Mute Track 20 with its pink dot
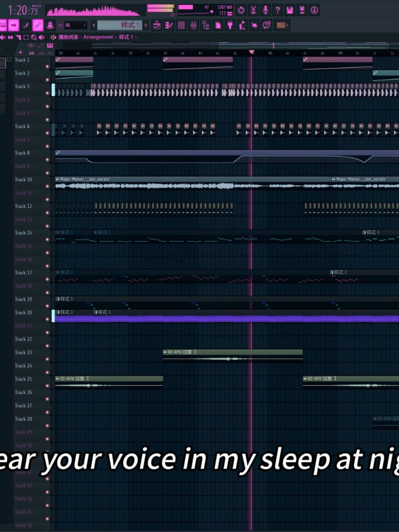 47,319
